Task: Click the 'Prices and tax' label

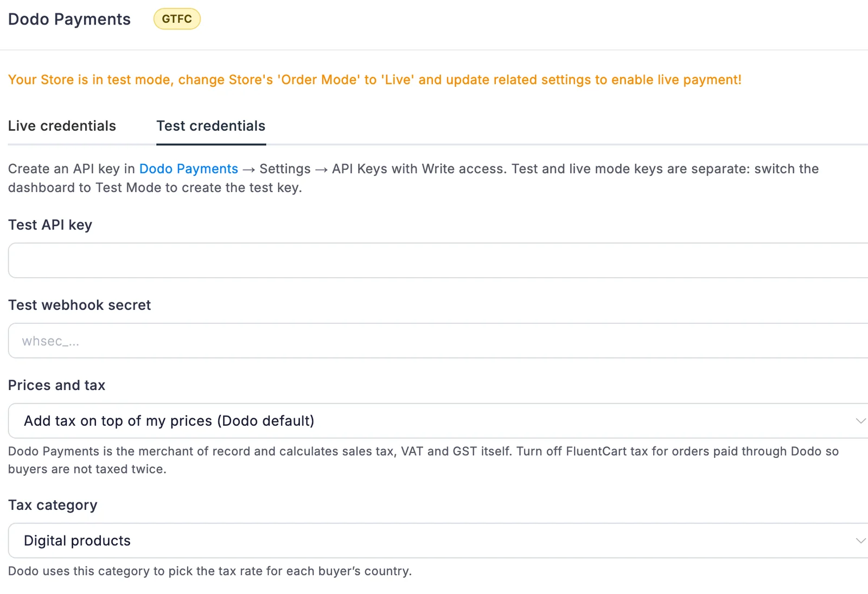Action: pyautogui.click(x=57, y=385)
